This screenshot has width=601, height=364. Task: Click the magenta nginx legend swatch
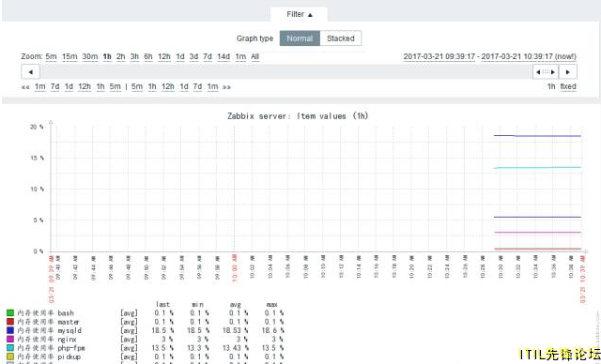click(10, 339)
